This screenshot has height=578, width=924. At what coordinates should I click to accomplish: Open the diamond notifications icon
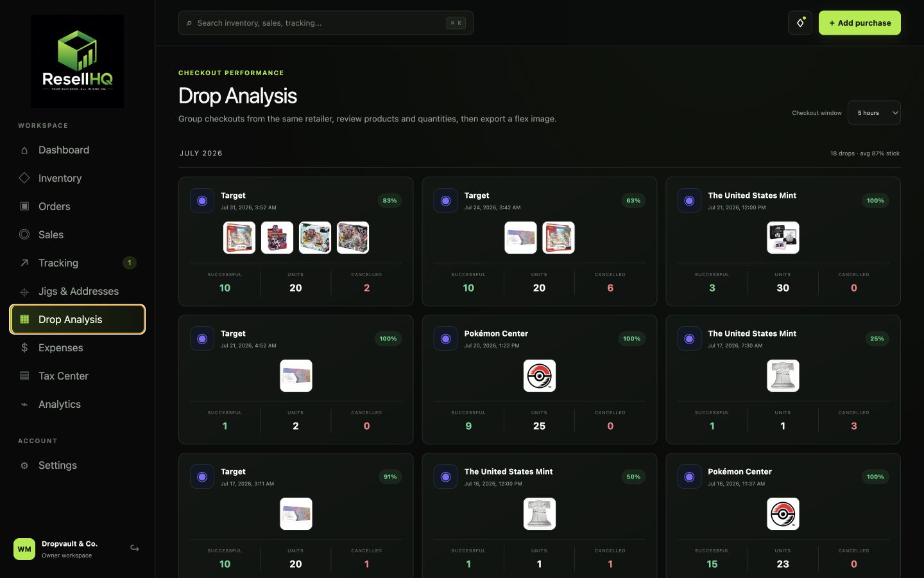[800, 23]
